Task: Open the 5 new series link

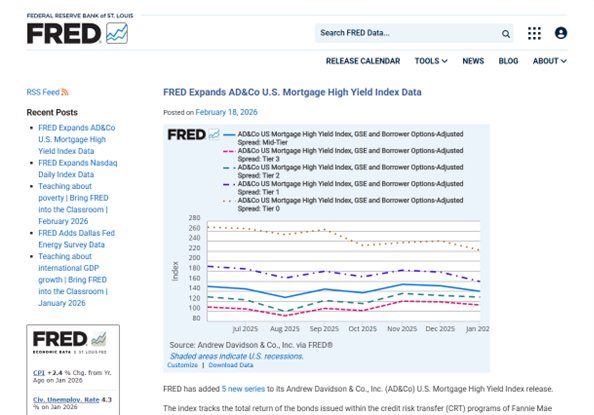Action: point(243,389)
